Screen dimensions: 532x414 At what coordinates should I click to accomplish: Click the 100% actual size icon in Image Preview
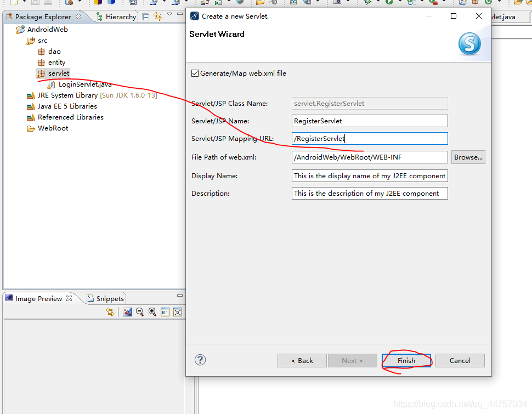165,312
